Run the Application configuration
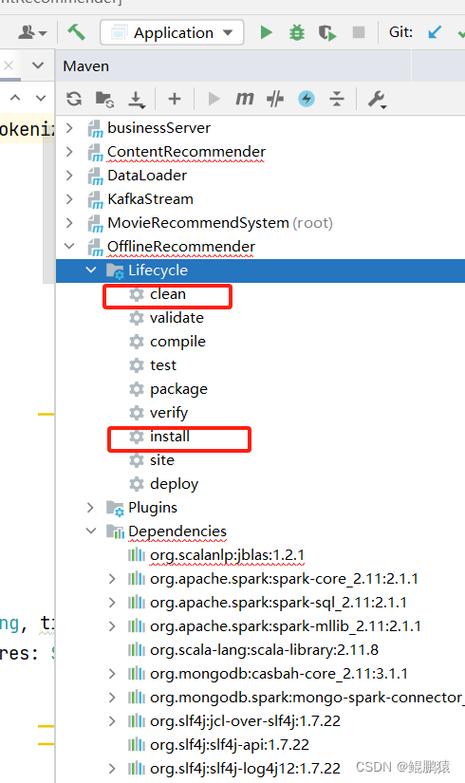Screen dimensions: 465x783 coord(266,33)
